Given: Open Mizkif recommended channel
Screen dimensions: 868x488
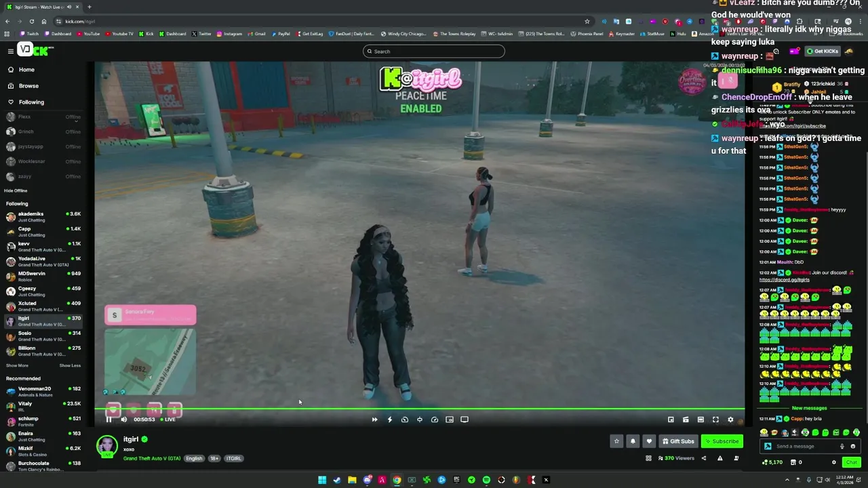Looking at the screenshot, I should point(42,451).
